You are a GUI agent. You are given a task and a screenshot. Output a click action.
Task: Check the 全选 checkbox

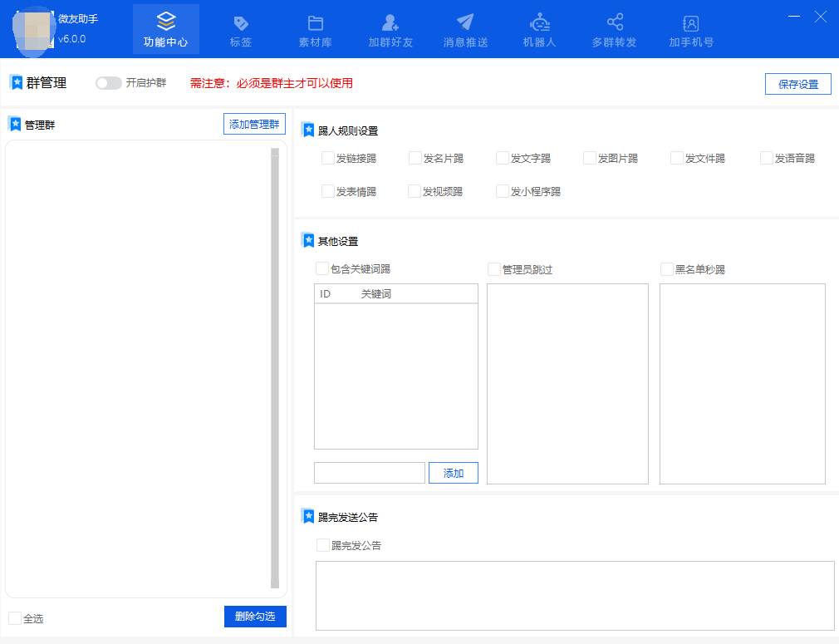coord(15,618)
